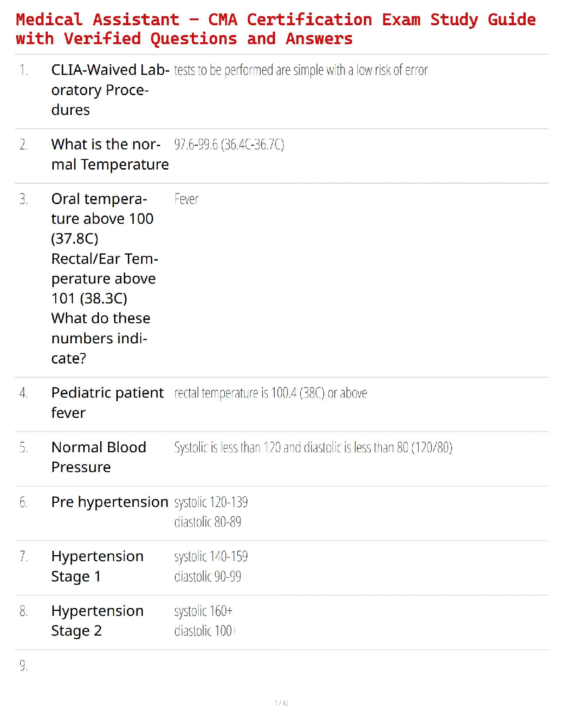Click the "Normal Blood Pressure" term
This screenshot has height=728, width=563.
tap(98, 457)
